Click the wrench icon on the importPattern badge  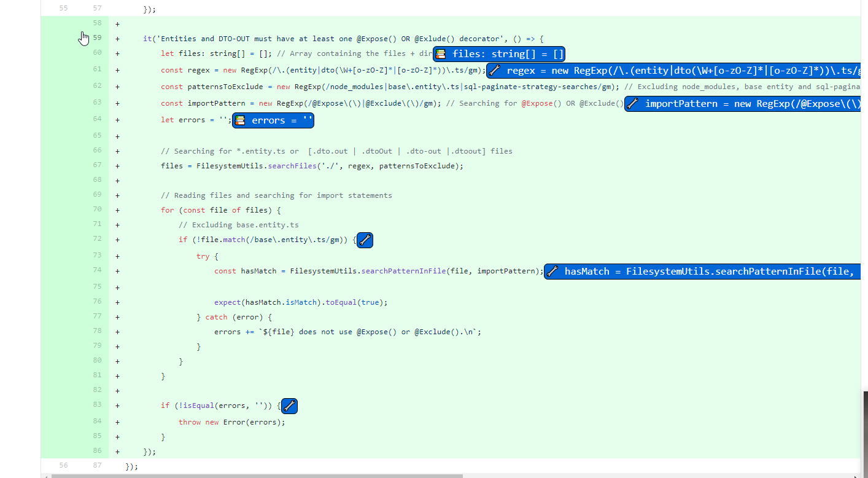click(632, 104)
